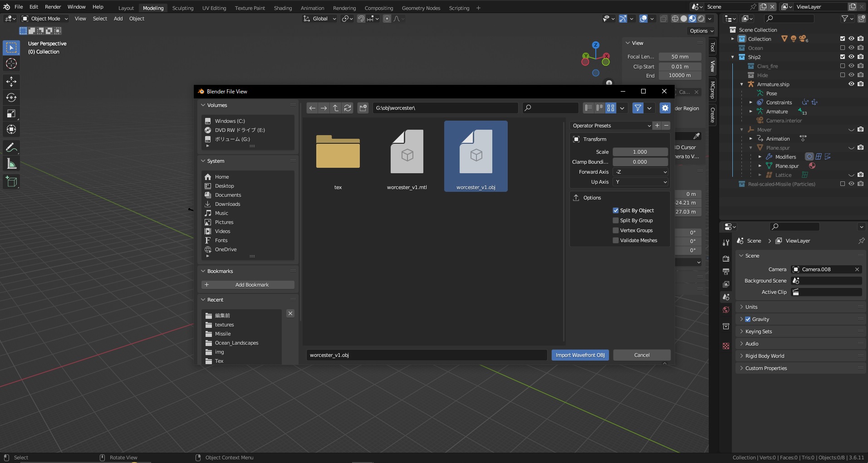Enable Validate Meshes option

(616, 240)
